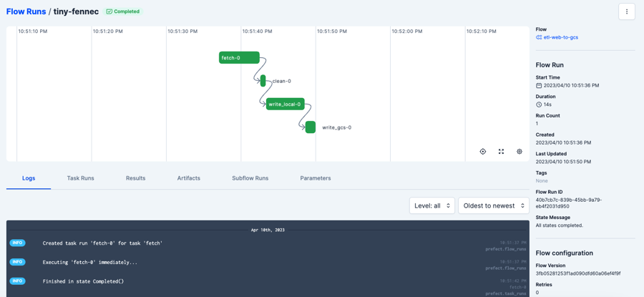This screenshot has height=297, width=644.
Task: Click the Completed status check icon
Action: (109, 11)
